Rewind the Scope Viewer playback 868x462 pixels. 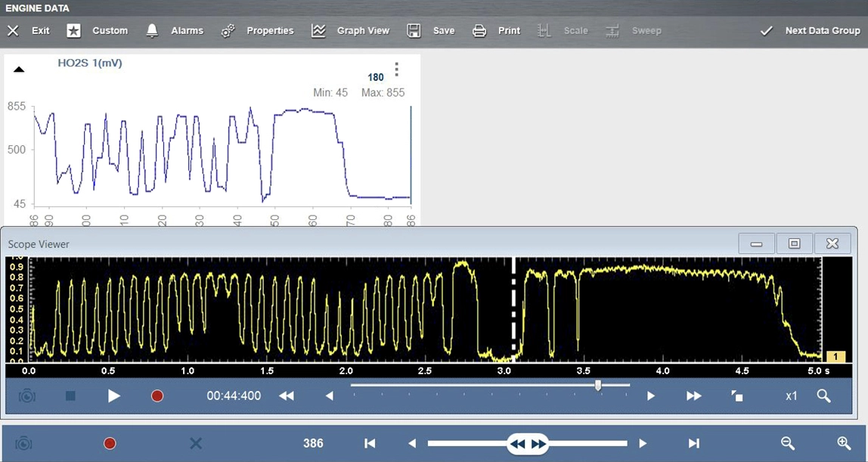287,395
